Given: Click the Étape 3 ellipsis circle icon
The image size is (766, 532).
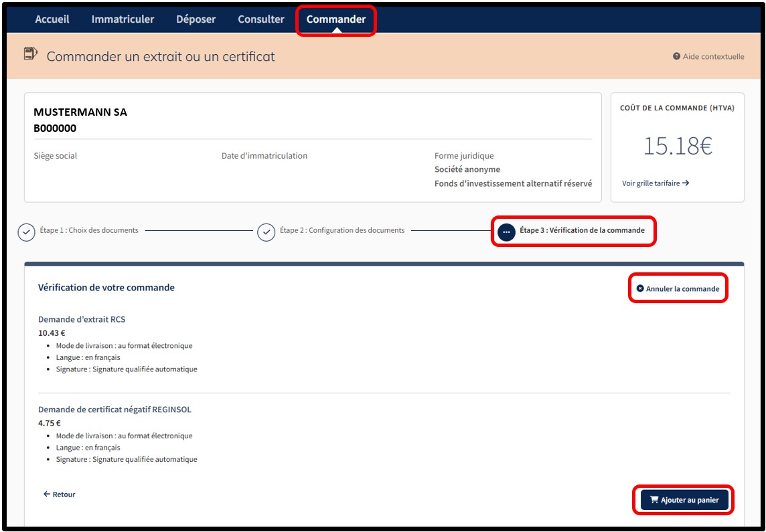Looking at the screenshot, I should pyautogui.click(x=506, y=232).
